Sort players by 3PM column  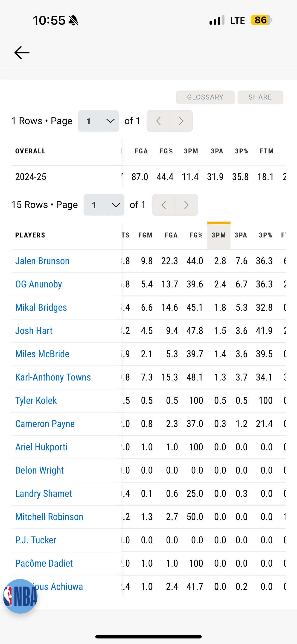pyautogui.click(x=219, y=235)
